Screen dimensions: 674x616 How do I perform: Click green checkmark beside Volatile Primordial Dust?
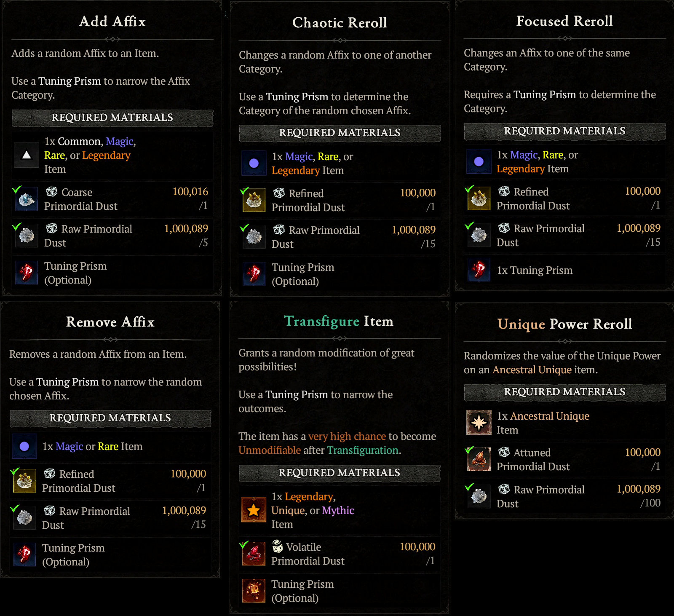pyautogui.click(x=243, y=544)
